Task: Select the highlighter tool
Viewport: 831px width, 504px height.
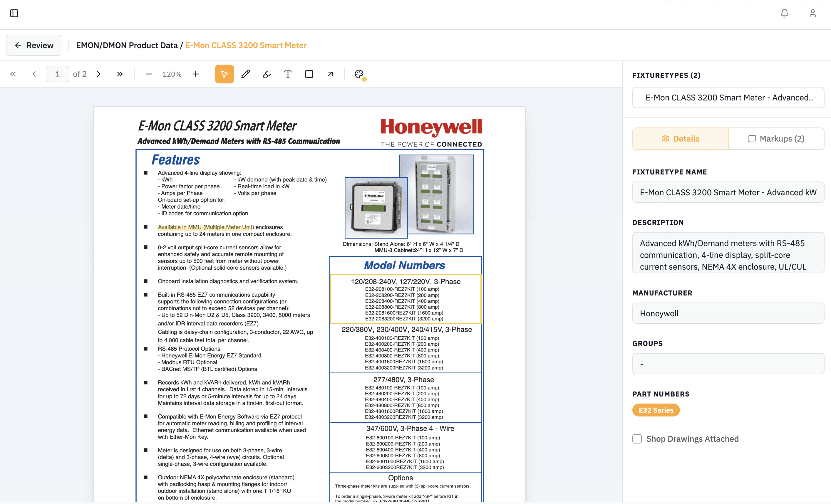Action: tap(267, 74)
